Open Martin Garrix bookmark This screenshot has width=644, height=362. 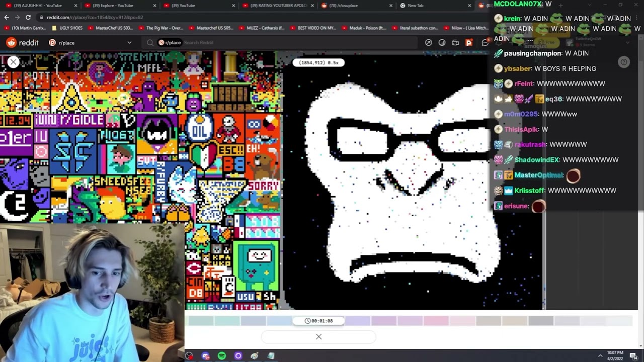click(x=24, y=28)
